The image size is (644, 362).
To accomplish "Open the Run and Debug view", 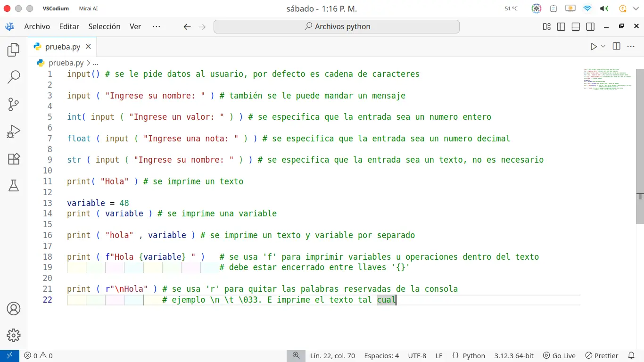I will [x=14, y=132].
